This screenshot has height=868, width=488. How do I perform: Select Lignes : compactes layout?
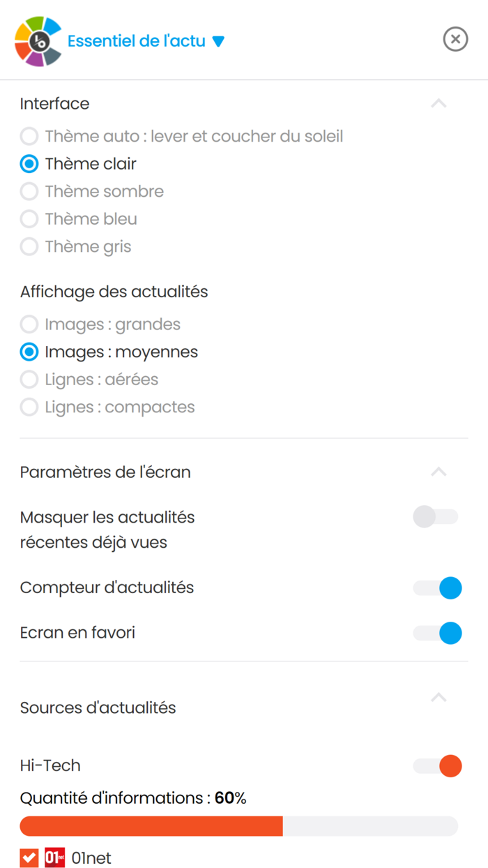29,407
